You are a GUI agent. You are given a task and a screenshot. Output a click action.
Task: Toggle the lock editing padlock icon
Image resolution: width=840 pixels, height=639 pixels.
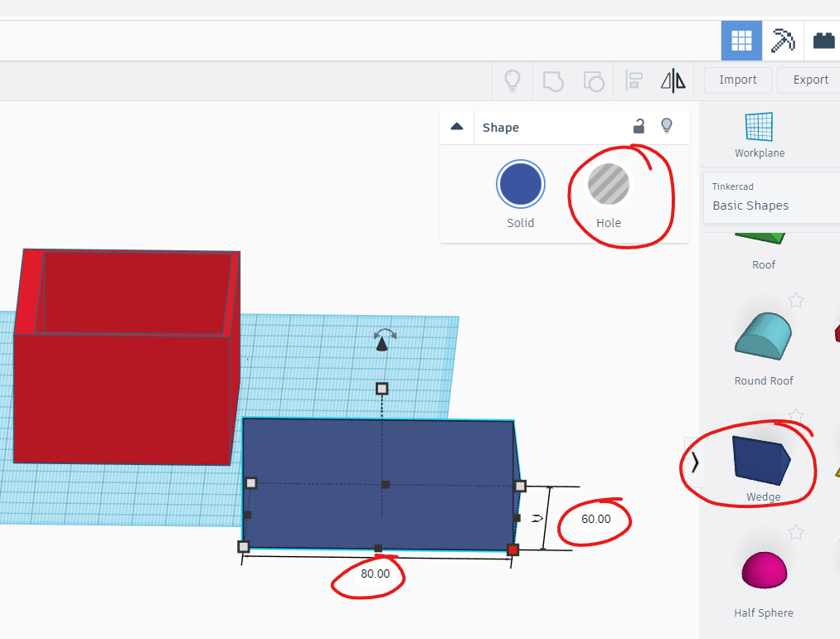click(638, 126)
